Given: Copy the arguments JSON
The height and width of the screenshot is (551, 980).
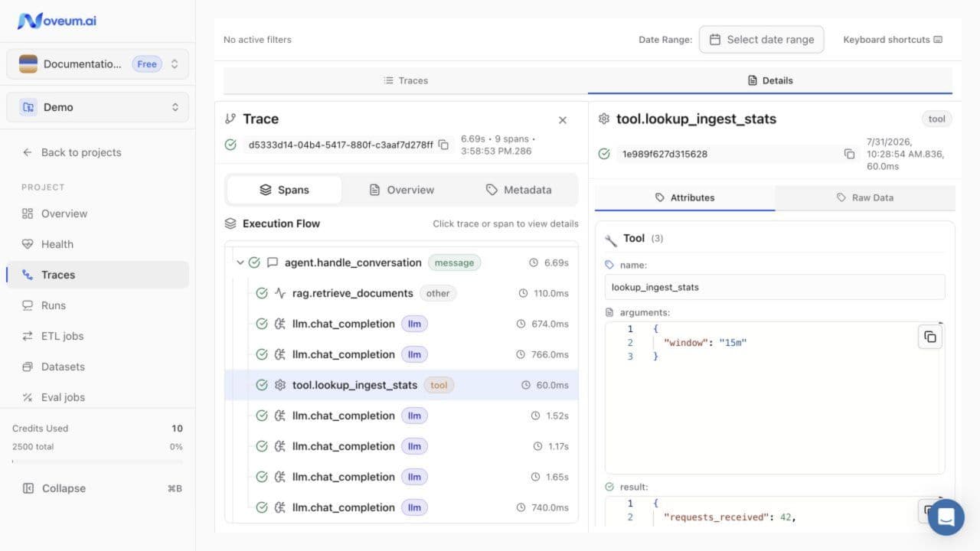Looking at the screenshot, I should (x=930, y=337).
